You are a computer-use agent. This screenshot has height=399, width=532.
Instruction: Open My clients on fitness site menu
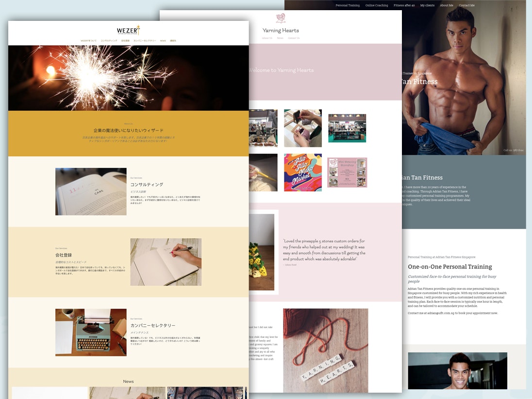coord(427,5)
